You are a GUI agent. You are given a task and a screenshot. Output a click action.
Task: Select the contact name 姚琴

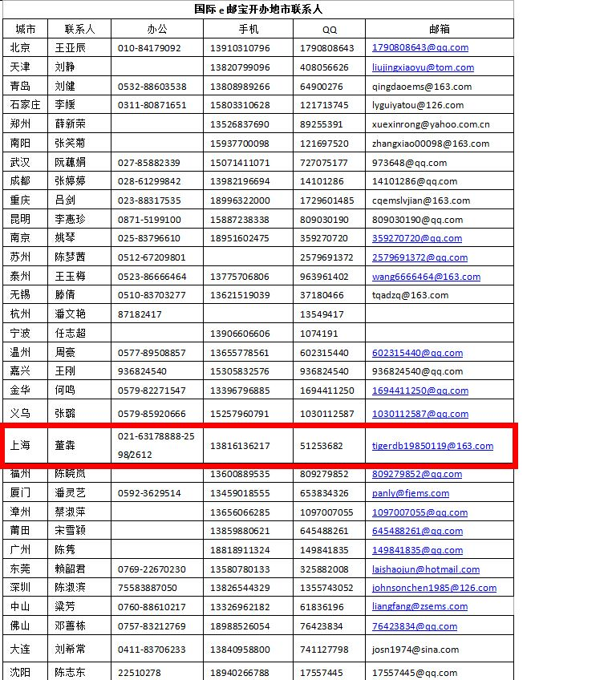click(x=65, y=237)
